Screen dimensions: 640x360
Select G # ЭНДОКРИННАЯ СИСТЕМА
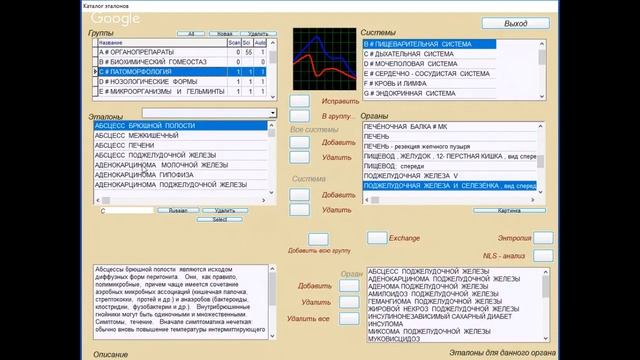pyautogui.click(x=429, y=93)
